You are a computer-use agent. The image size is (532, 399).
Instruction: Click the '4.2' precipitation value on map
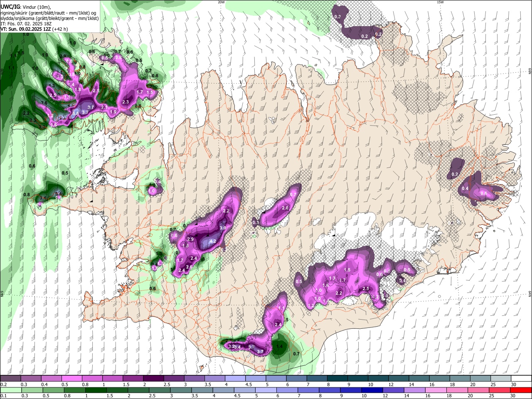[213, 241]
